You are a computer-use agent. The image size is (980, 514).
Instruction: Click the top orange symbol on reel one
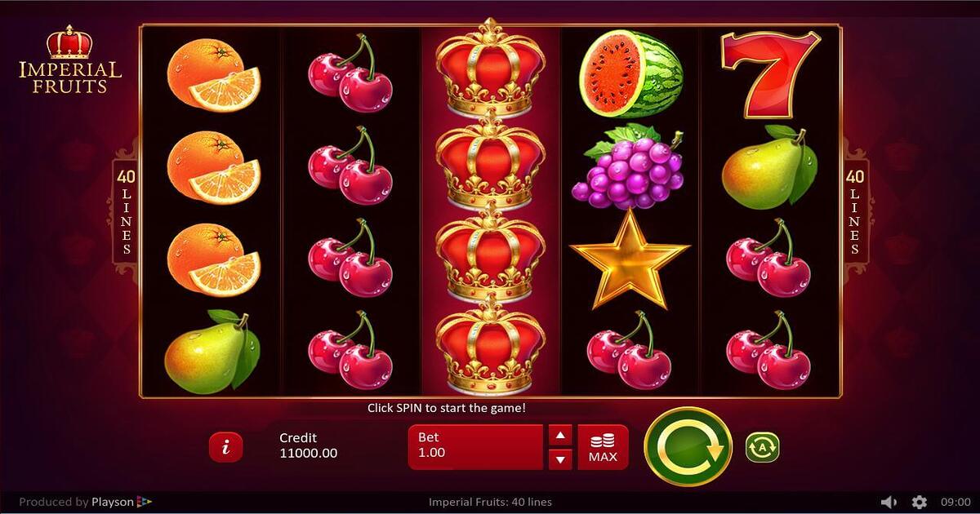pos(213,76)
